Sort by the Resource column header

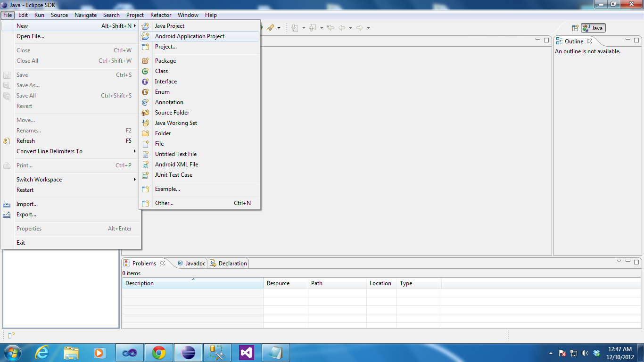[286, 283]
